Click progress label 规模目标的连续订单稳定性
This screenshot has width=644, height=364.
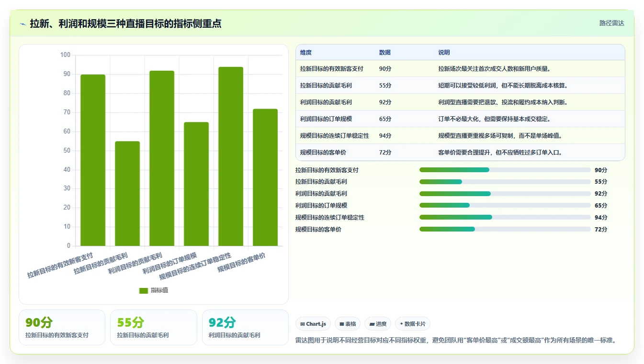click(x=330, y=218)
